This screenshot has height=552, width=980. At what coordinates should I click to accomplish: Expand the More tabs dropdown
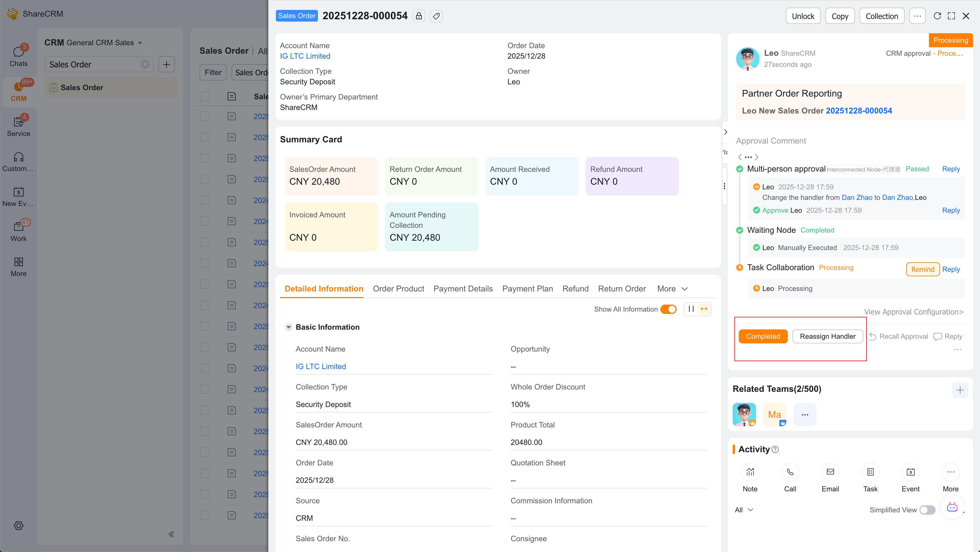[x=672, y=289]
